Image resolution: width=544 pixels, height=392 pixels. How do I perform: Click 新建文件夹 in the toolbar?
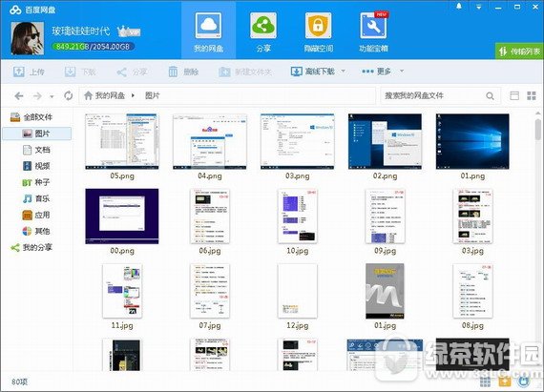(245, 72)
